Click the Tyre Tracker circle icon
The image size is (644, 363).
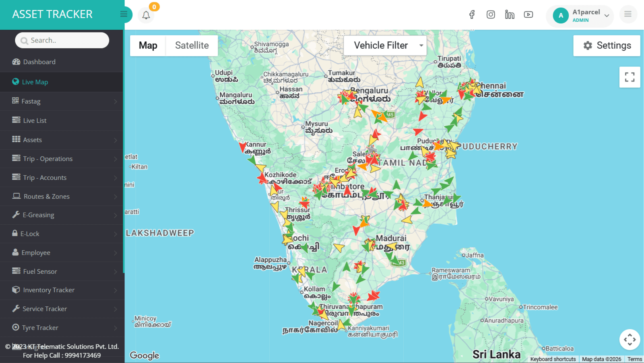[16, 327]
